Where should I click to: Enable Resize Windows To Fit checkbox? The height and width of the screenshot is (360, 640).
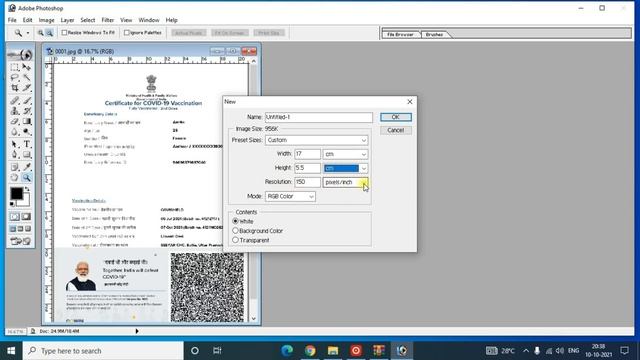coord(64,32)
